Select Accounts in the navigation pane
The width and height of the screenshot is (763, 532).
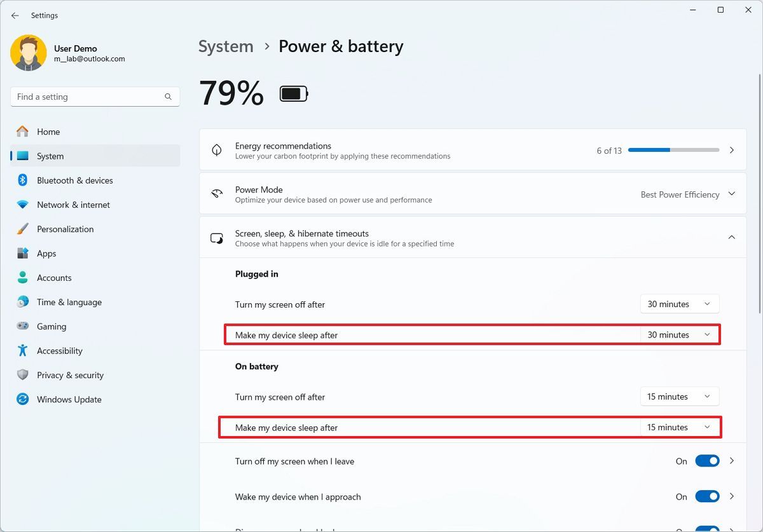pos(54,277)
